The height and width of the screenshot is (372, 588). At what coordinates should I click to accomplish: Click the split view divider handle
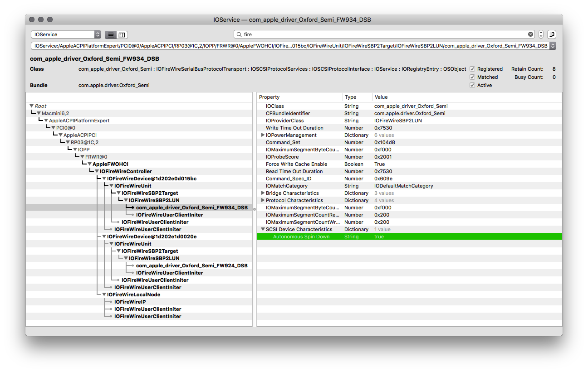pos(255,209)
